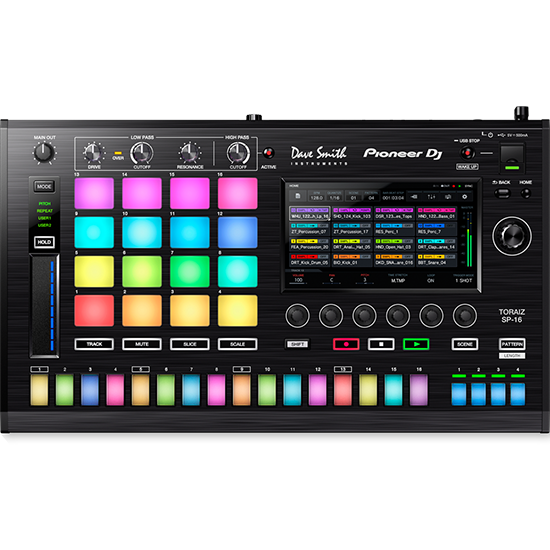
Task: Push the WAKE UP button
Action: (x=467, y=167)
